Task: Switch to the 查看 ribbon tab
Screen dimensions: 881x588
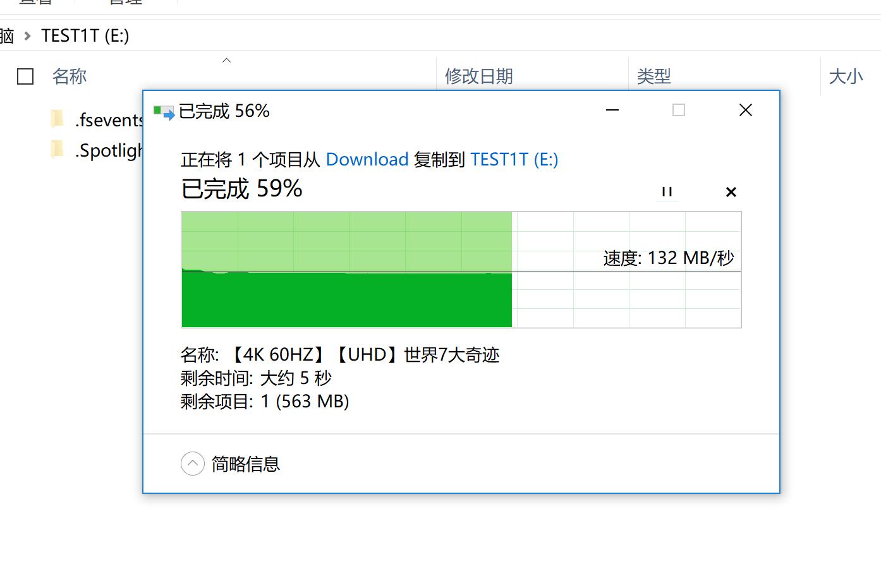Action: coord(35,3)
